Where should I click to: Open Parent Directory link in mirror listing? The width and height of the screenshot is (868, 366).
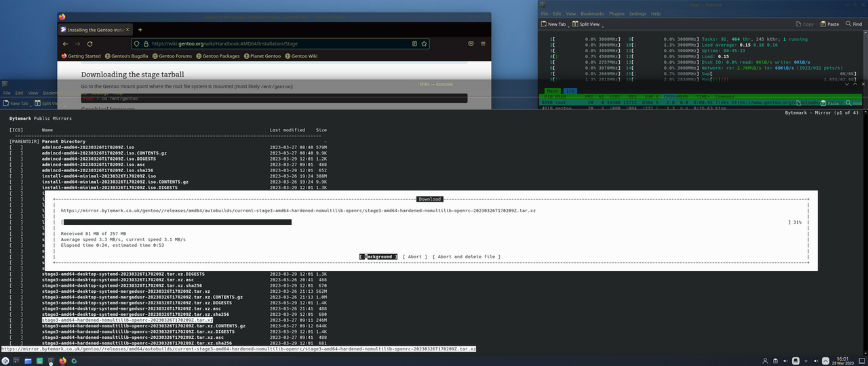pyautogui.click(x=64, y=142)
